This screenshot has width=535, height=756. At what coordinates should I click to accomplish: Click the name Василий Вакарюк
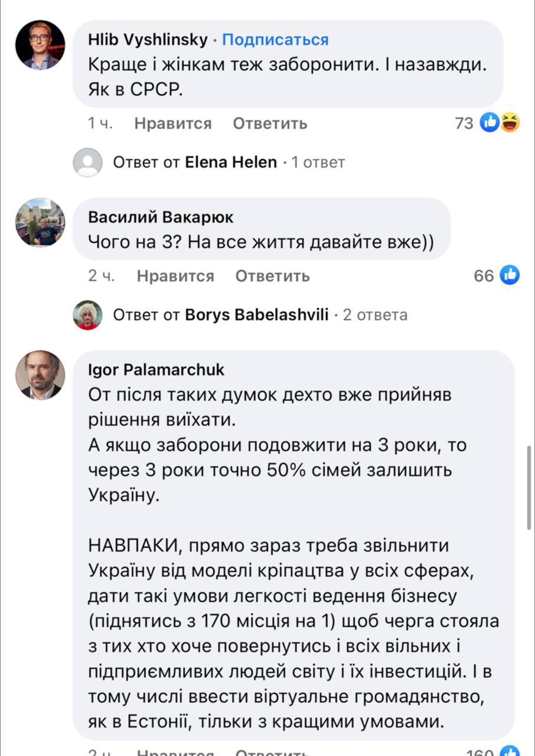(161, 217)
